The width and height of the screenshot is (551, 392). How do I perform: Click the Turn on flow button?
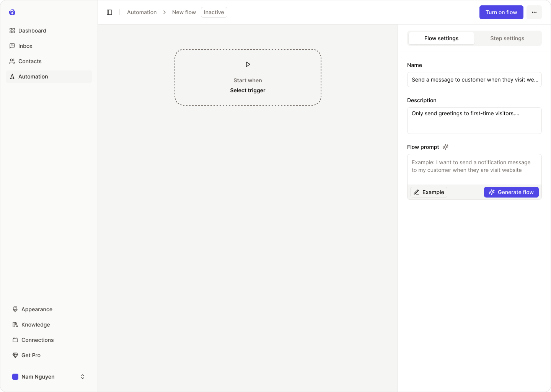click(501, 12)
